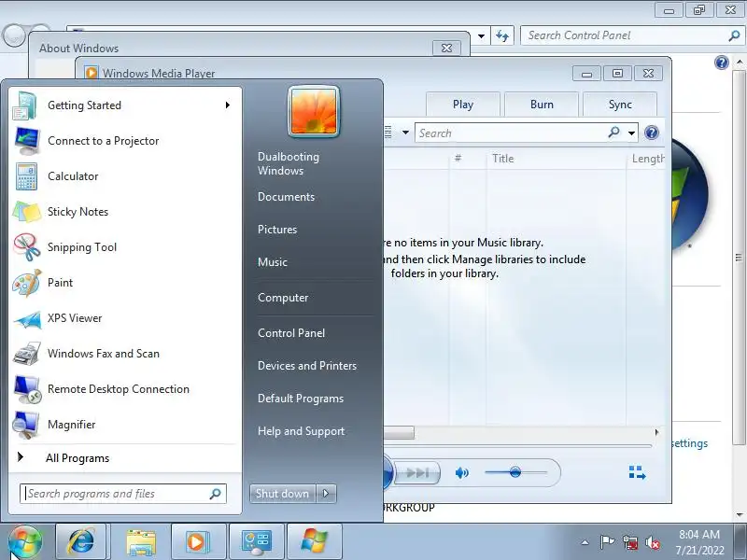Screen dimensions: 747x560
Task: Open the Calculator app
Action: 124,176
